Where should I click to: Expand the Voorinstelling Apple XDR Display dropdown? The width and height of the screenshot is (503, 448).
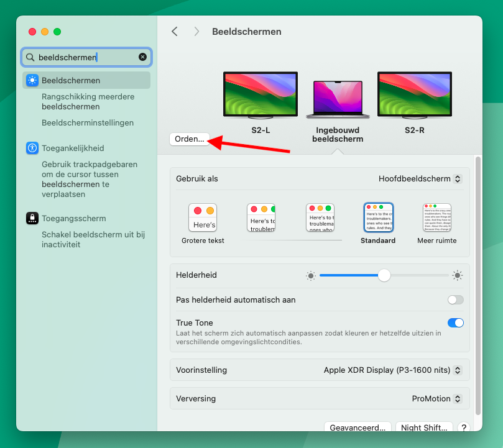coord(392,370)
